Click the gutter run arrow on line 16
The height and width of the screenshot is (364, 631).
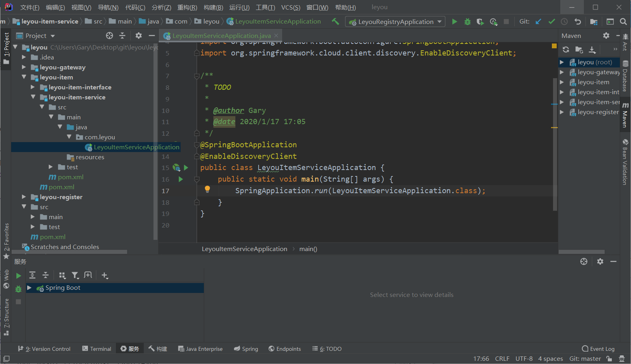pyautogui.click(x=181, y=179)
